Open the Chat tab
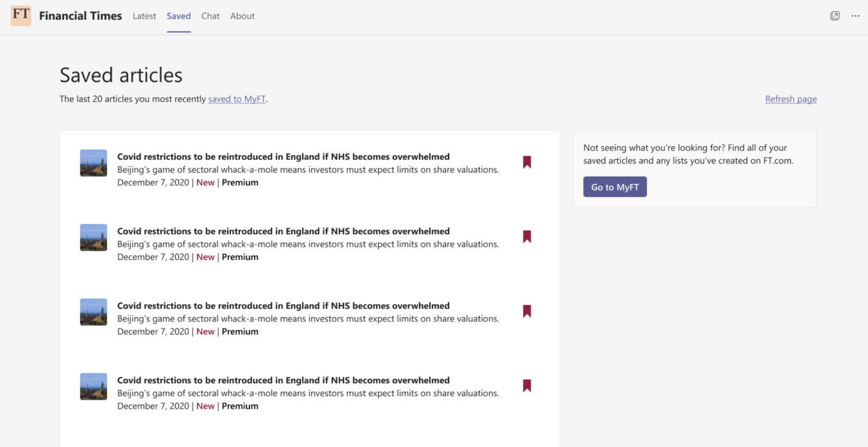 click(210, 16)
